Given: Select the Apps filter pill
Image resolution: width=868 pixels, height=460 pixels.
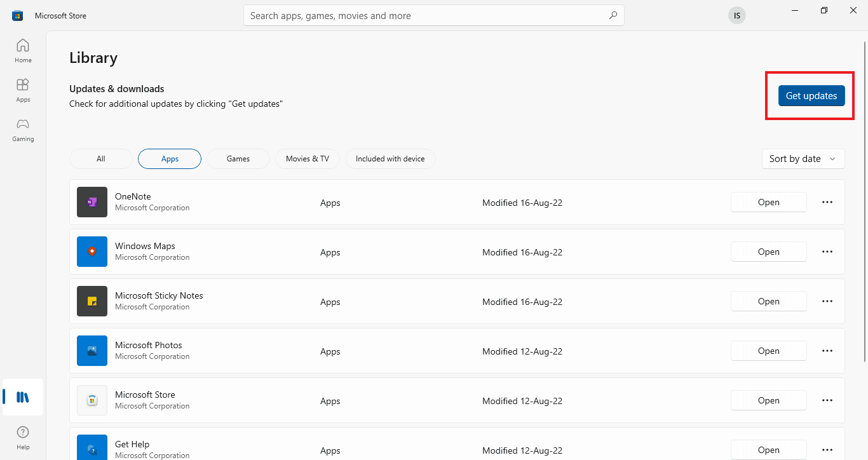Looking at the screenshot, I should click(x=169, y=158).
